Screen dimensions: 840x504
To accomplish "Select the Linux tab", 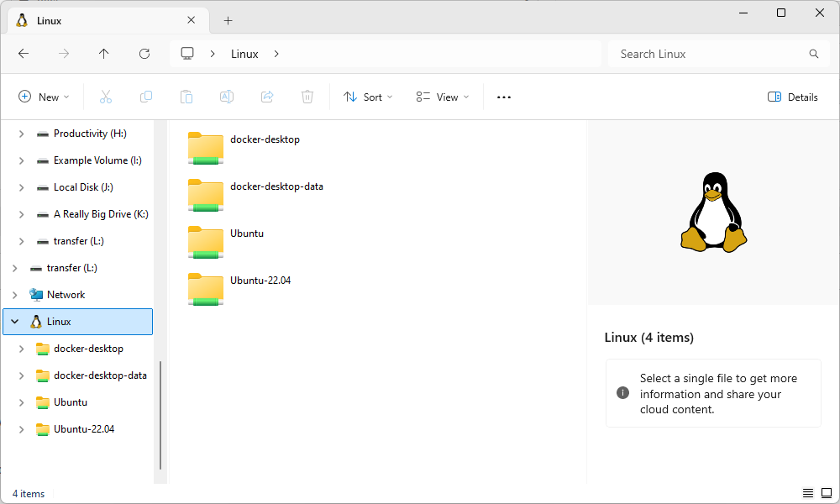I will pos(108,20).
